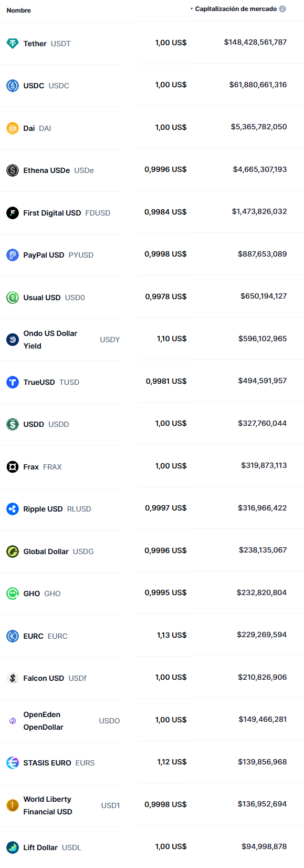Click the Frax black logo icon
Viewport: 304px width, 868px height.
(x=13, y=467)
